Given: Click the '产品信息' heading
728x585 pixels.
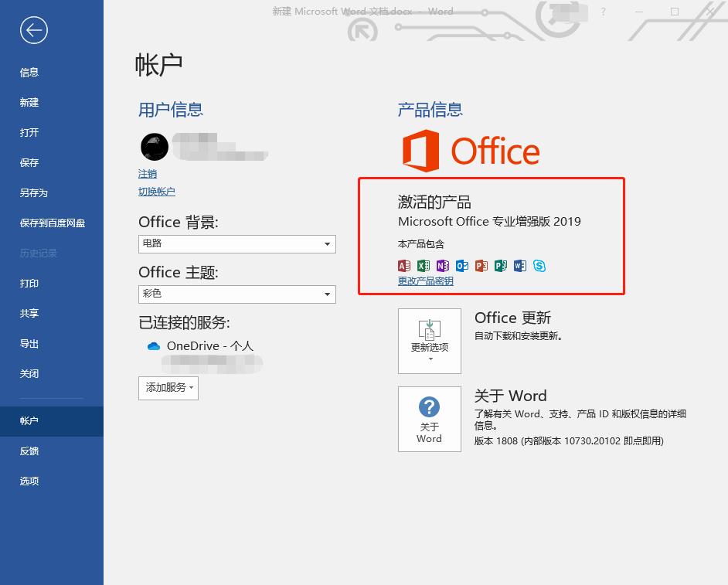Looking at the screenshot, I should [x=430, y=110].
